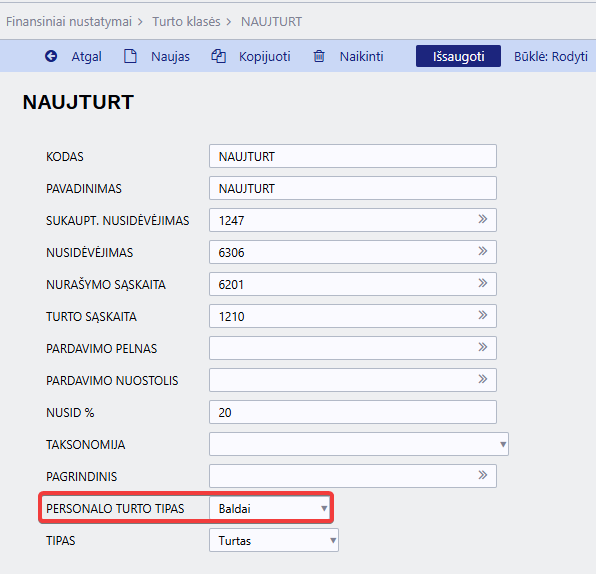Open lookup arrows for Pagrindinis field
The image size is (596, 574).
tap(483, 475)
